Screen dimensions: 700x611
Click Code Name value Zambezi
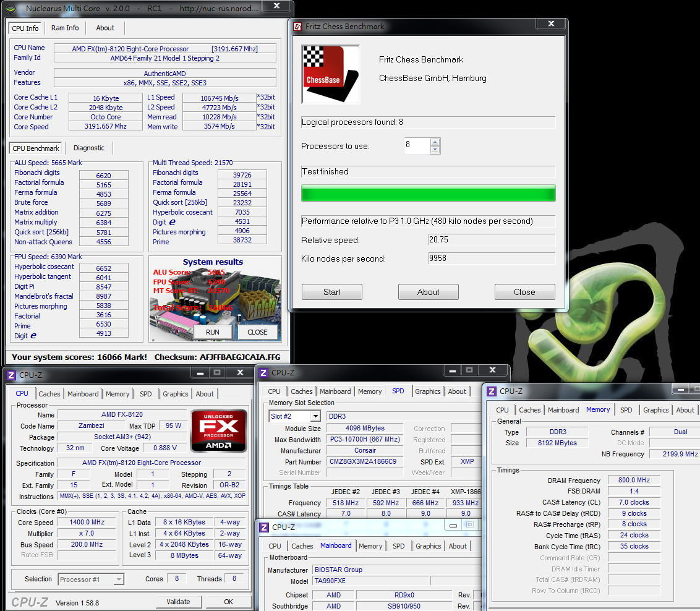pos(92,425)
